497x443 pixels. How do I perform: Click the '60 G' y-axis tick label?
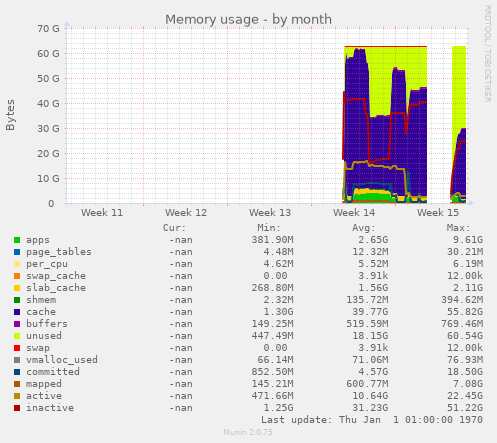pyautogui.click(x=48, y=54)
